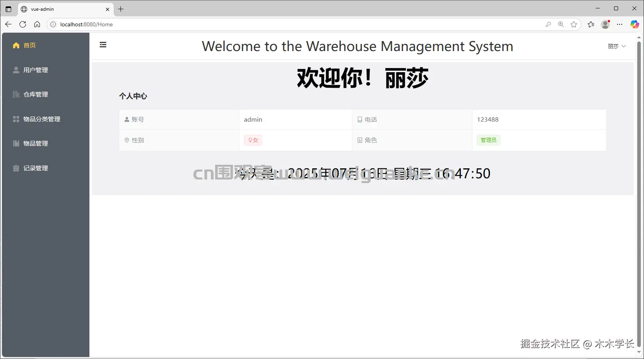Click the grid icon beside 物品分类管理
Image resolution: width=644 pixels, height=359 pixels.
point(16,118)
